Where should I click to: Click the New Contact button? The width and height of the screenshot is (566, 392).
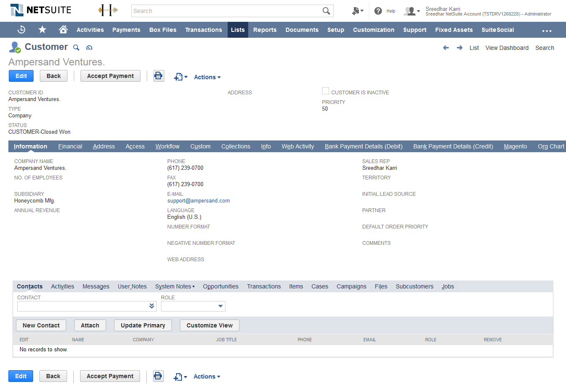click(41, 325)
